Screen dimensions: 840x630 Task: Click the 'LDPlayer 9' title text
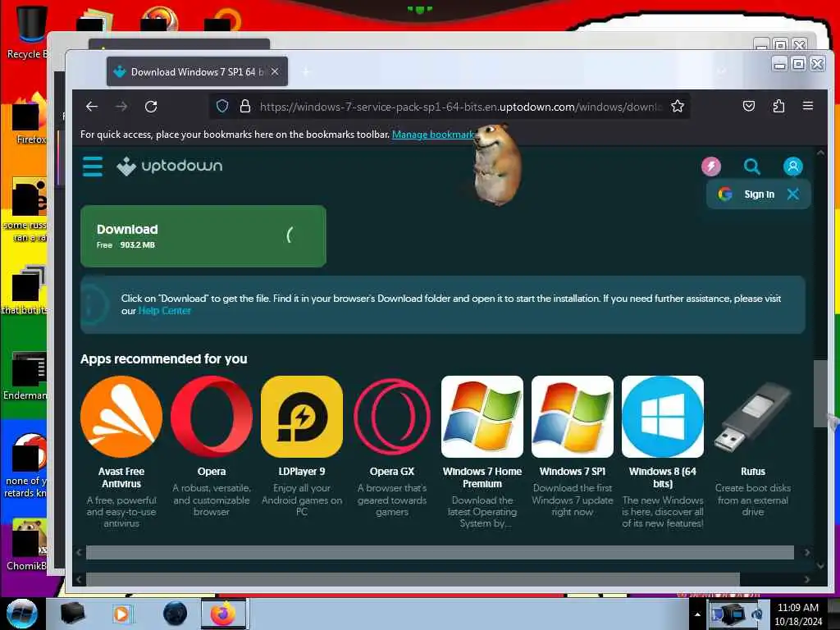click(302, 472)
